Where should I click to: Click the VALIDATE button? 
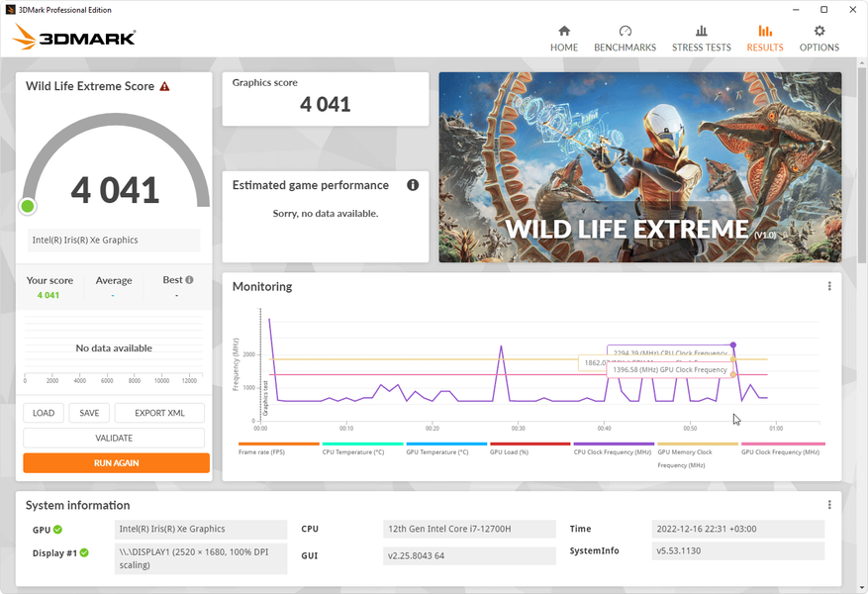[x=114, y=438]
